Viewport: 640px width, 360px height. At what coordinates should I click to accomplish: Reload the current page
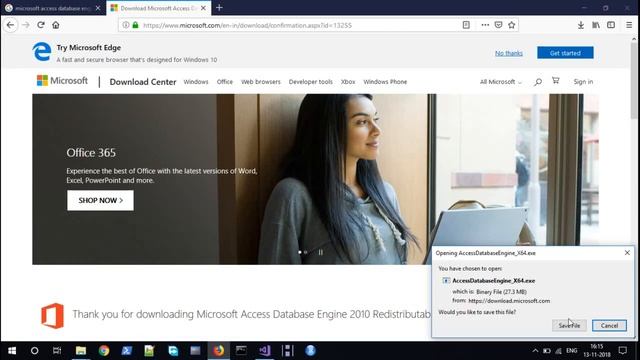click(x=40, y=25)
